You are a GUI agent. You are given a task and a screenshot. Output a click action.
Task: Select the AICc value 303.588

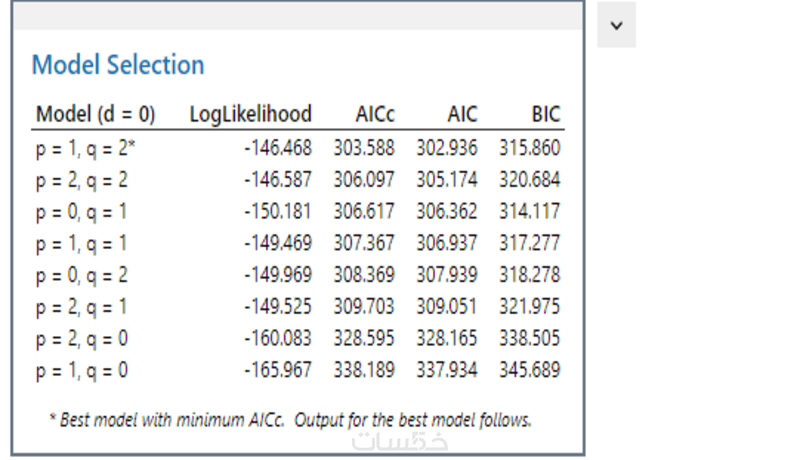[364, 148]
